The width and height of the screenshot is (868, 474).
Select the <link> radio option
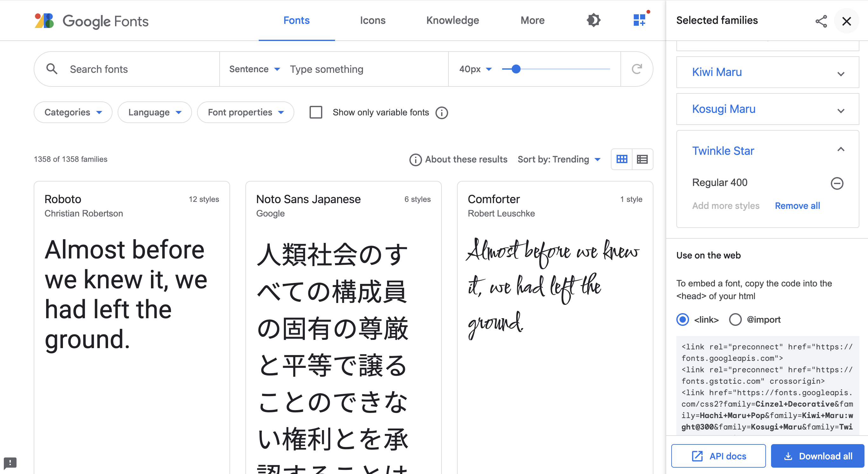[683, 319]
